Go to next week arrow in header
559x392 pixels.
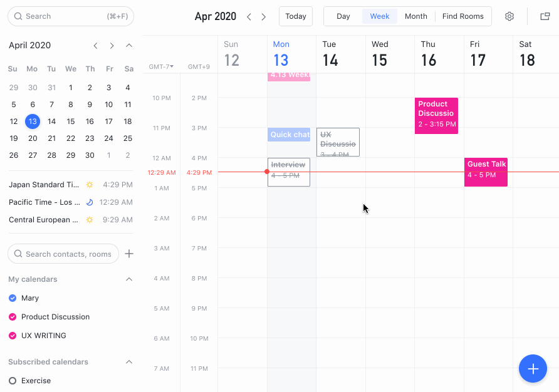[x=263, y=17]
